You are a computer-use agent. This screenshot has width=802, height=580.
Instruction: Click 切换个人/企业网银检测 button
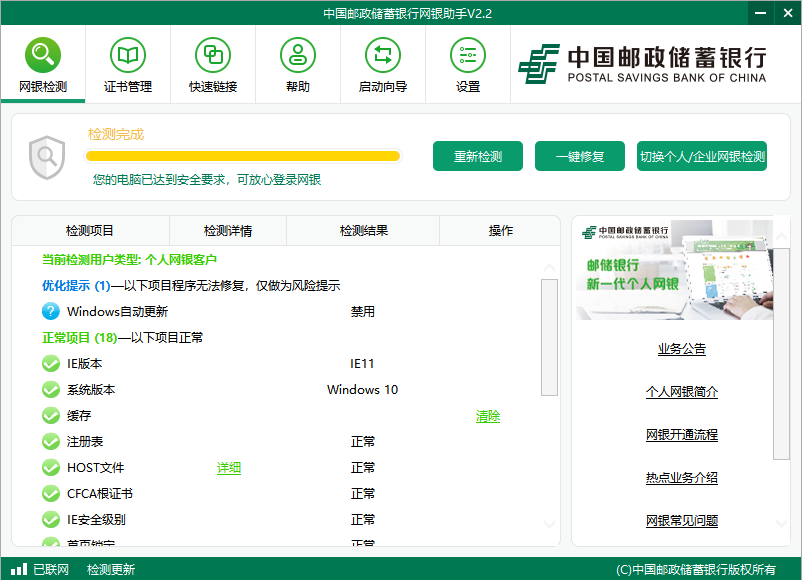(x=702, y=156)
